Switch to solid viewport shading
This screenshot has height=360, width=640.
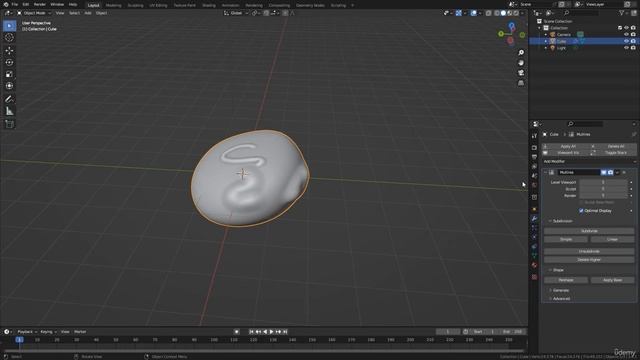tap(503, 13)
